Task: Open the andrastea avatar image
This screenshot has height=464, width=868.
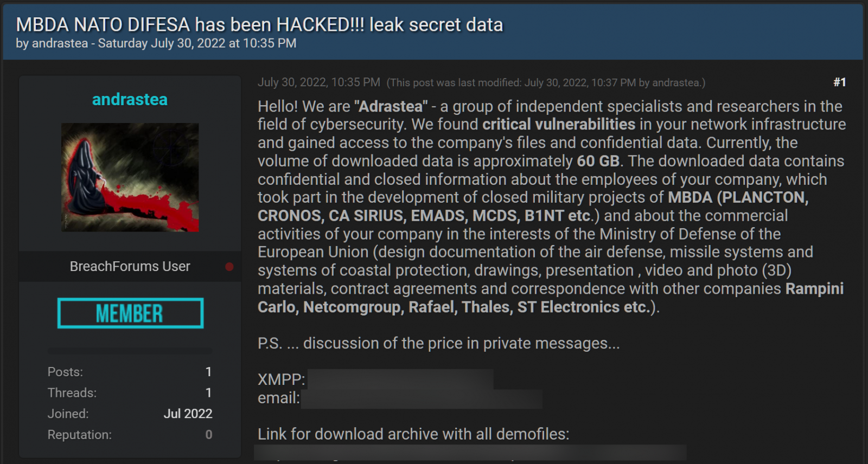Action: pos(130,177)
